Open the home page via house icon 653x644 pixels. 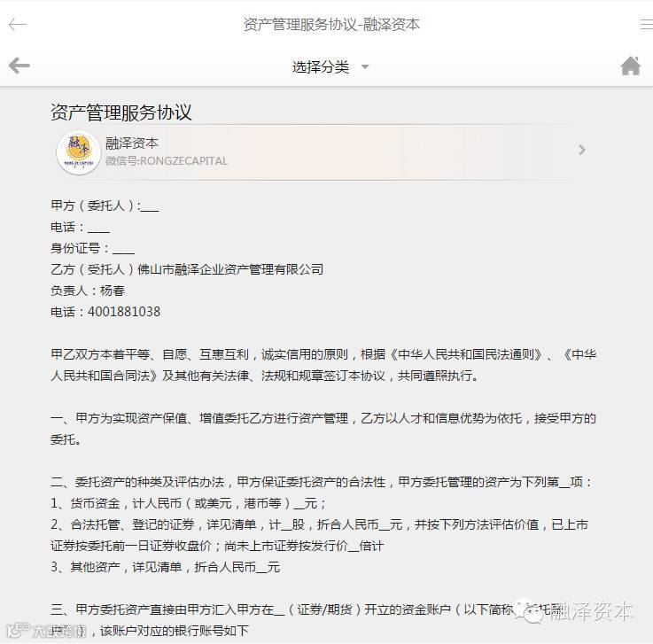631,66
